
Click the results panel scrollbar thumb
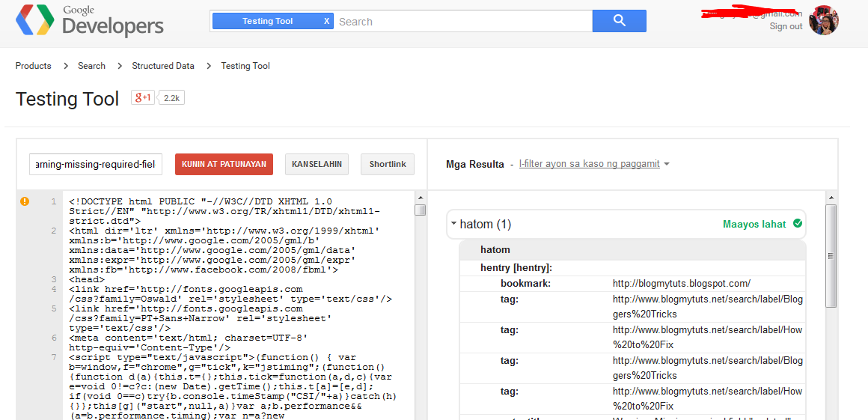831,255
